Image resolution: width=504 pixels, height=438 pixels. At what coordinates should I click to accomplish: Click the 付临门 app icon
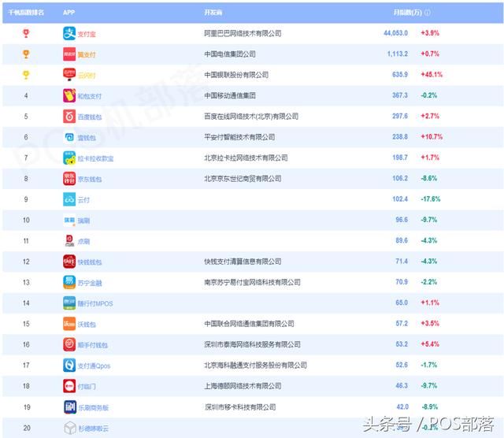[69, 386]
